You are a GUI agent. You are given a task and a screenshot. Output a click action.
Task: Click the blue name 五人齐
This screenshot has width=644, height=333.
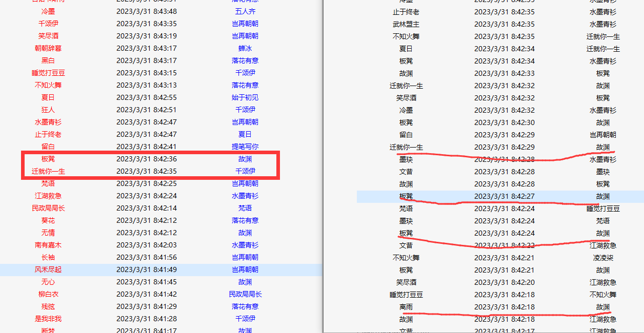tap(245, 11)
